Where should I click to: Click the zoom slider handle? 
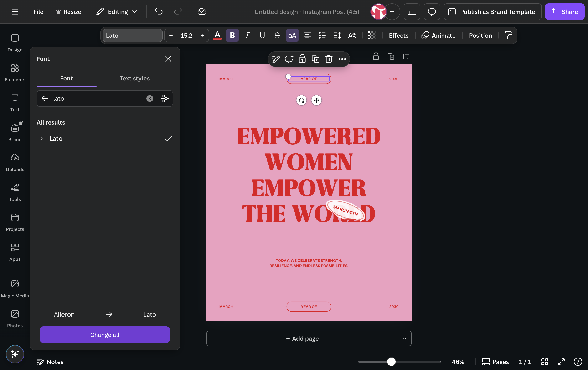pos(391,361)
